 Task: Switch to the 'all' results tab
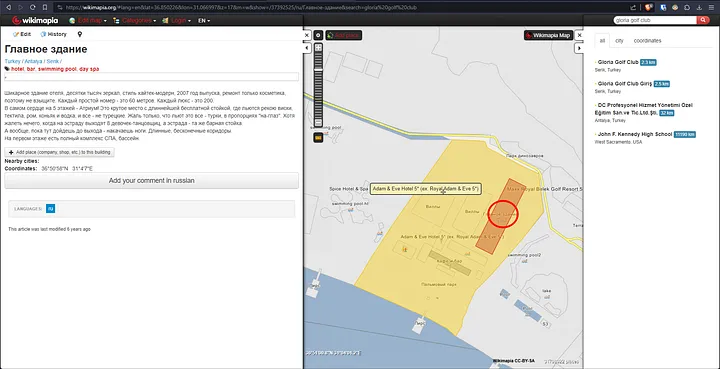click(602, 40)
